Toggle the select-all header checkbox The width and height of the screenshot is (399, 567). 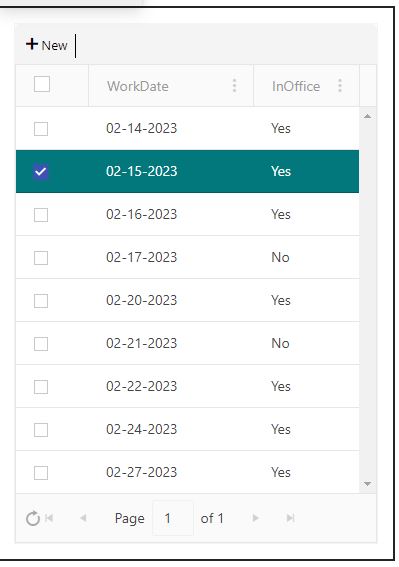click(42, 84)
